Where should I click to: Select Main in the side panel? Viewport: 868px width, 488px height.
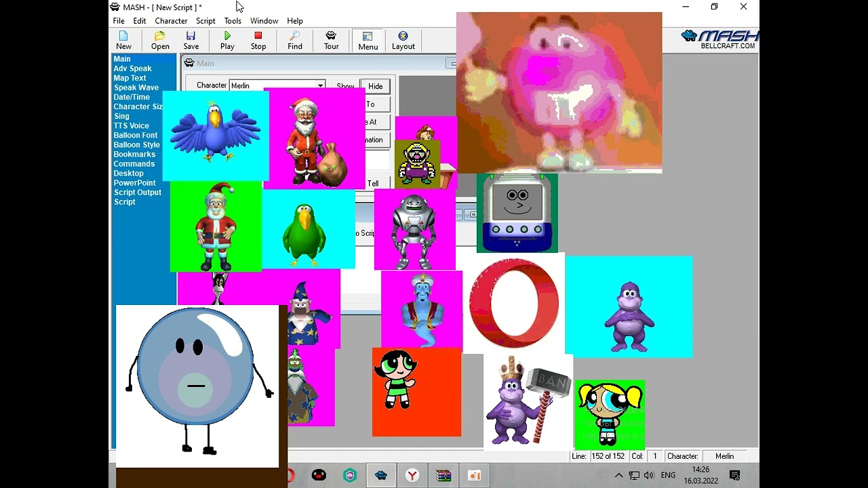[x=122, y=59]
